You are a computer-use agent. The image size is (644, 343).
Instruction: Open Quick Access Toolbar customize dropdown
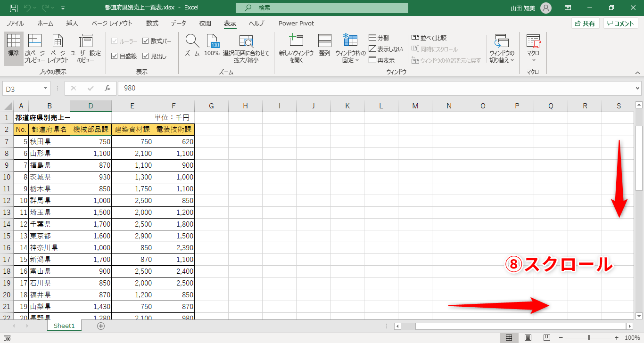63,8
